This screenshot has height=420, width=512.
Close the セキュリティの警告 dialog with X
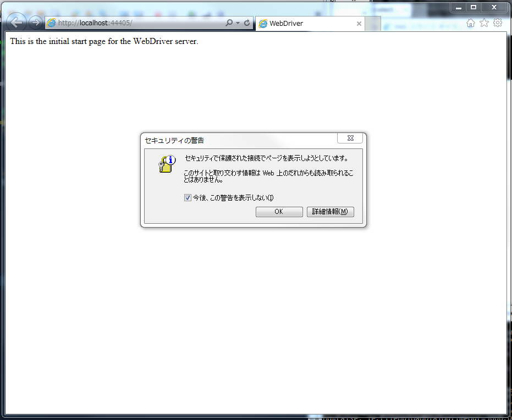tap(350, 138)
